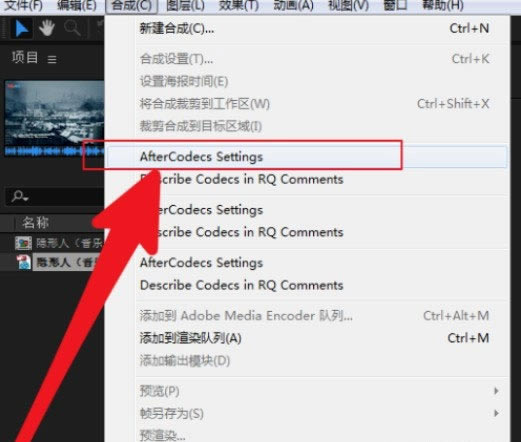The image size is (521, 442).
Task: Click the search magnifier icon in Project panel
Action: point(20,196)
